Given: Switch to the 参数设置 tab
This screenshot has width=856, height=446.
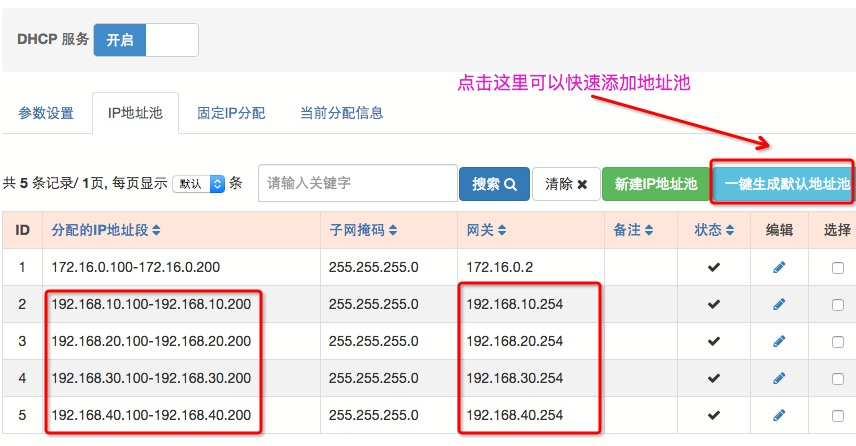Looking at the screenshot, I should point(46,113).
